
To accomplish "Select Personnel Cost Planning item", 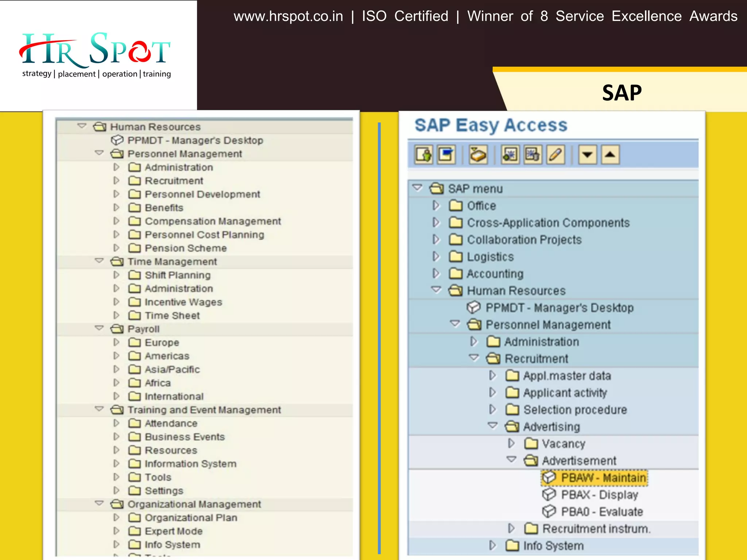I will click(x=204, y=234).
